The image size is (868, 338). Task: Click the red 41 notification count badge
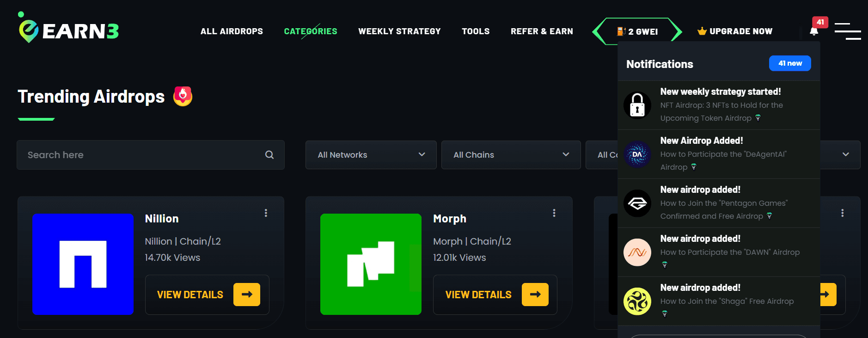[820, 22]
